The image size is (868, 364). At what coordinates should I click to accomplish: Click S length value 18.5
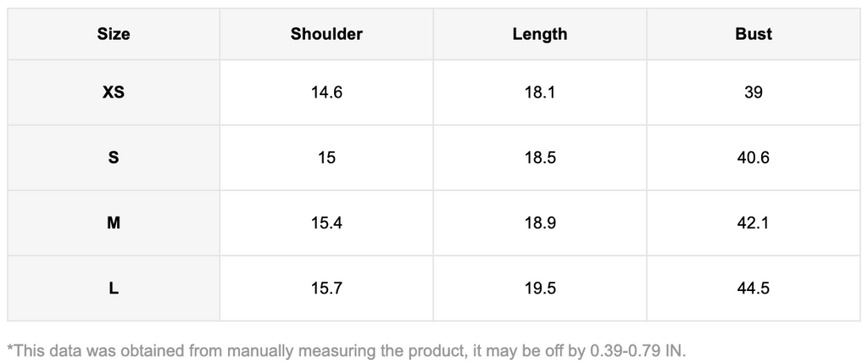tap(540, 158)
